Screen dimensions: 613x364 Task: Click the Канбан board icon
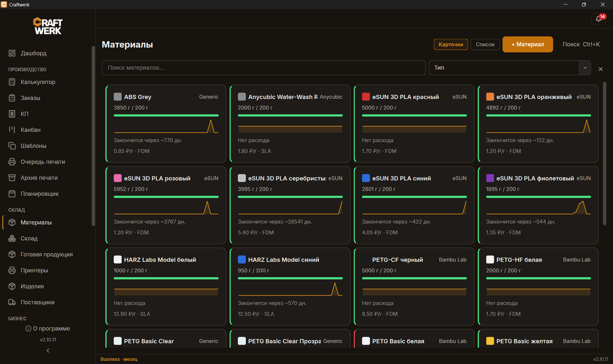pos(12,130)
